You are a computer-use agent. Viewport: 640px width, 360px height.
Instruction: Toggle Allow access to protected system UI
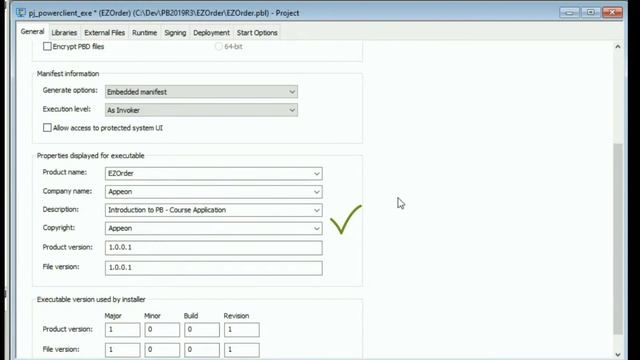tap(47, 128)
